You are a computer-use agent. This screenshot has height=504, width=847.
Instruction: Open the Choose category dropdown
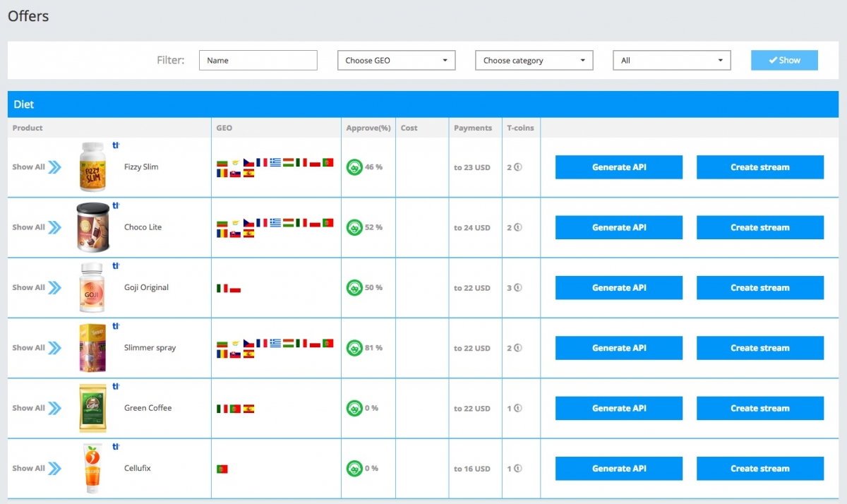click(x=534, y=60)
